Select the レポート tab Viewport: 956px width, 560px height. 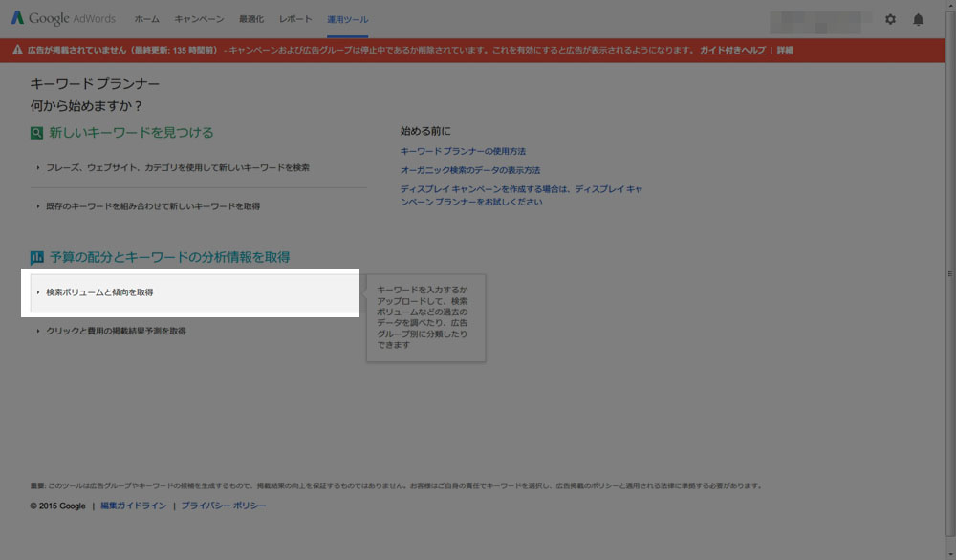pyautogui.click(x=294, y=19)
